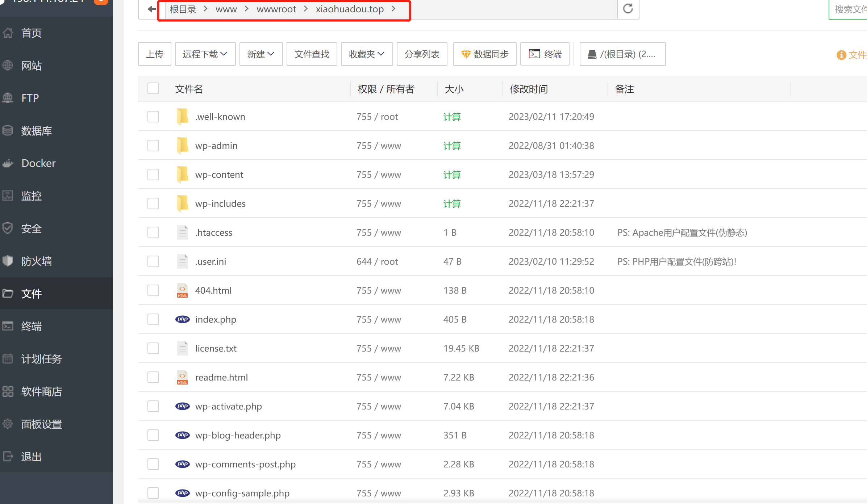
Task: Click the 上传 upload button
Action: point(154,54)
